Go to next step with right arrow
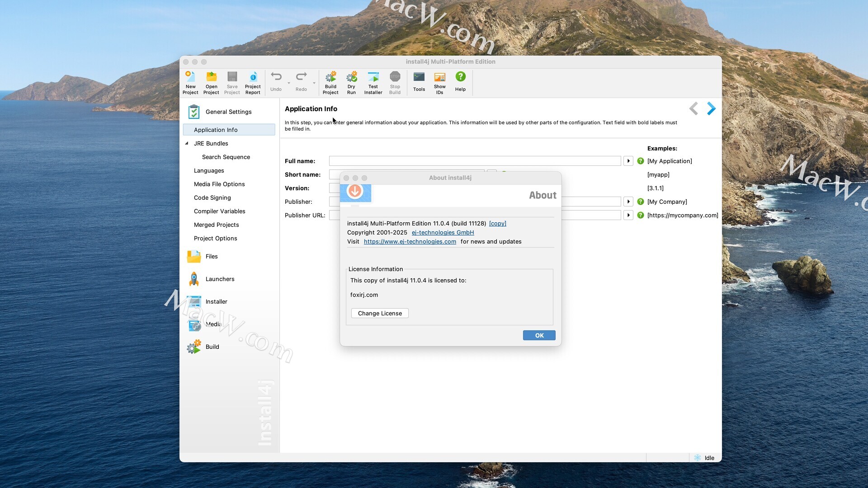This screenshot has width=868, height=488. tap(711, 108)
